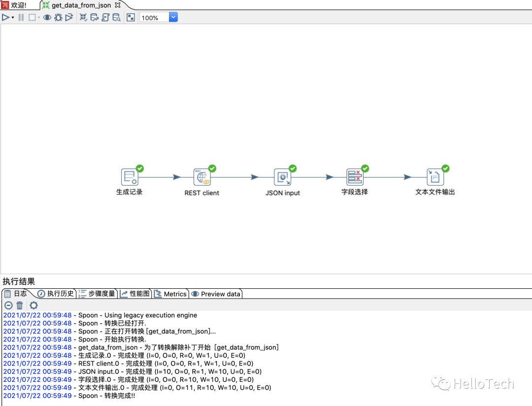Verify the transformation toolbar icon

tap(83, 17)
